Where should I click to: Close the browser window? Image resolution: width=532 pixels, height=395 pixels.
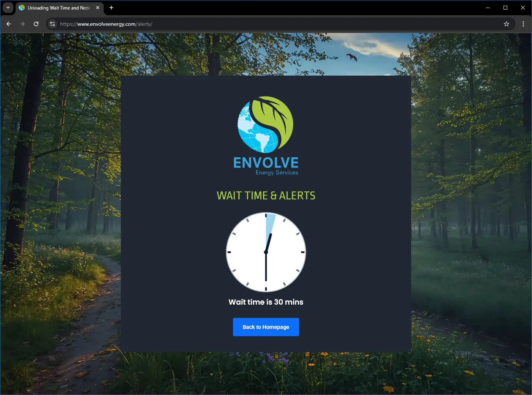[523, 8]
